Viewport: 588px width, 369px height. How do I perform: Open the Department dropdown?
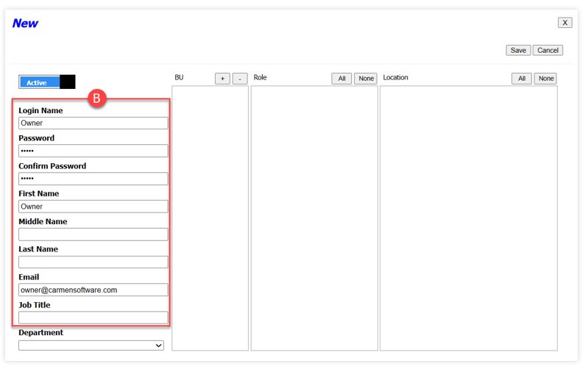pos(91,345)
